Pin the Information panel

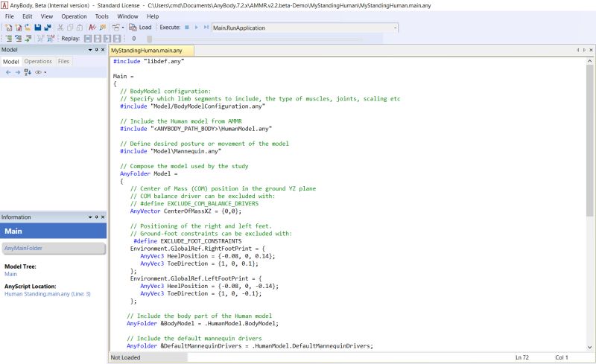[x=97, y=217]
